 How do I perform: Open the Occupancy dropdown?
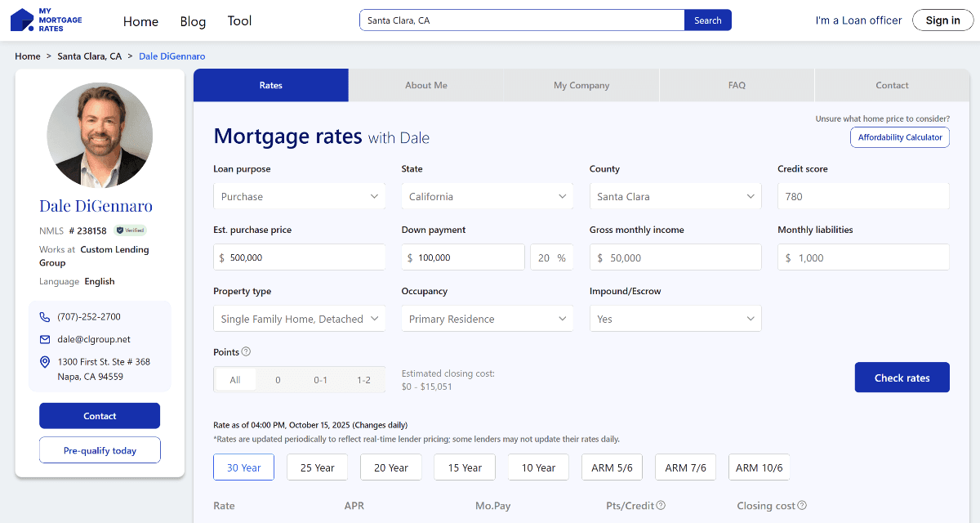pyautogui.click(x=487, y=319)
